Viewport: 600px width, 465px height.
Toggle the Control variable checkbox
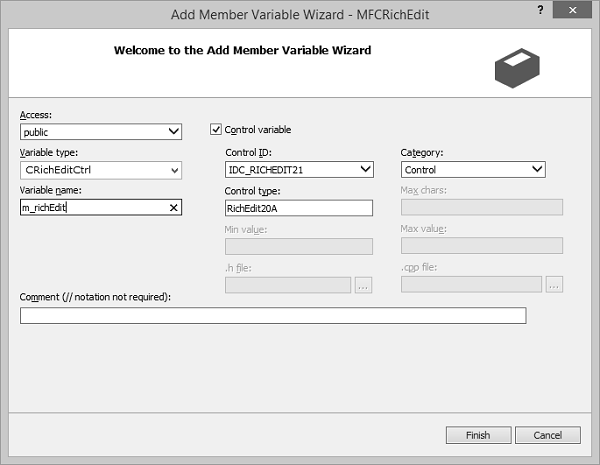click(216, 130)
